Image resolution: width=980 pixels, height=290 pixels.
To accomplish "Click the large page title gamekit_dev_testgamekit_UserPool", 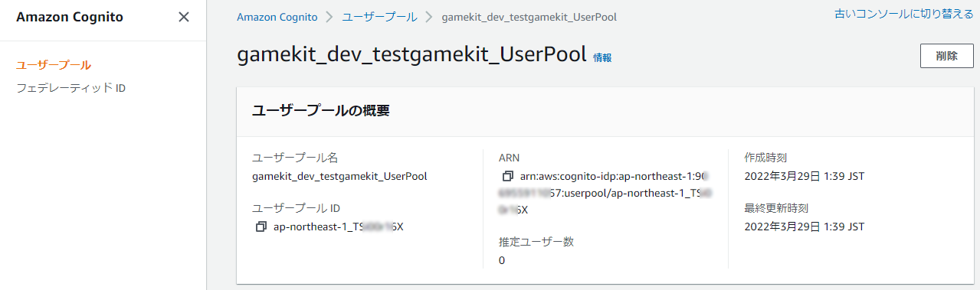I will pos(412,55).
